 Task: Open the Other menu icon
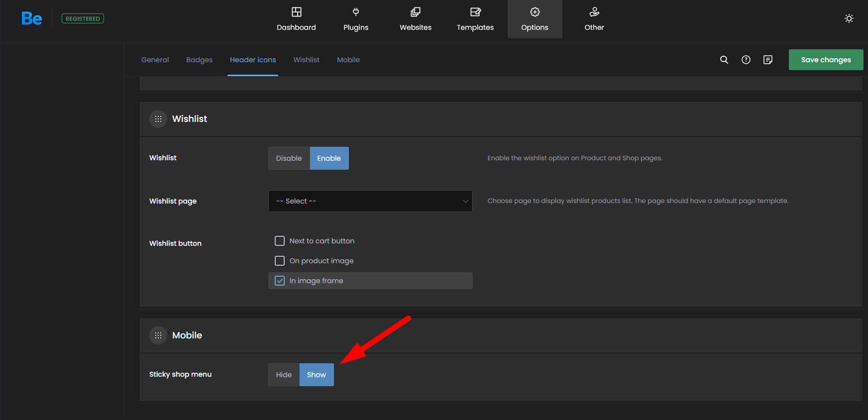click(x=594, y=12)
